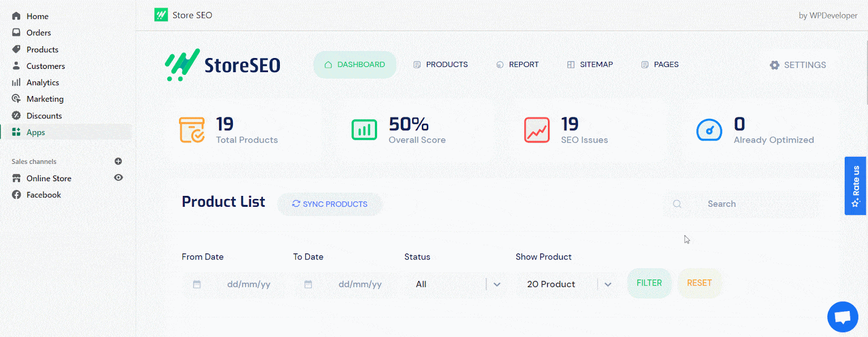Click the 50% Overall Score value

[409, 124]
